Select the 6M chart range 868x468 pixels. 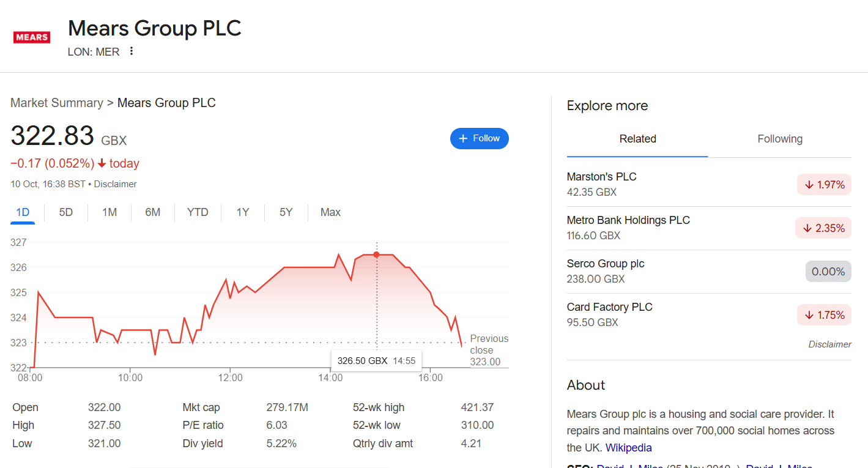(153, 212)
